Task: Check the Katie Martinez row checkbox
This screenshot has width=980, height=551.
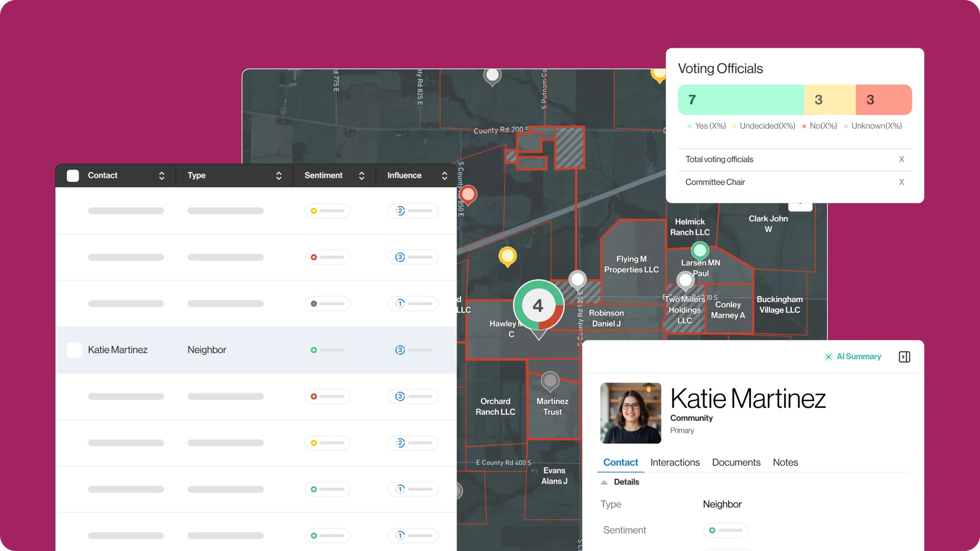Action: pyautogui.click(x=74, y=350)
